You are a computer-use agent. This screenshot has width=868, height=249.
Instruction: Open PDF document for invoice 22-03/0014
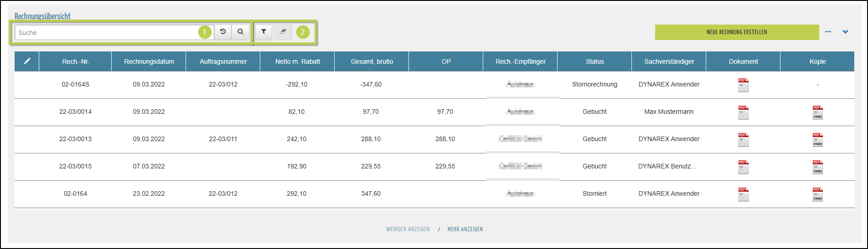[x=743, y=112]
